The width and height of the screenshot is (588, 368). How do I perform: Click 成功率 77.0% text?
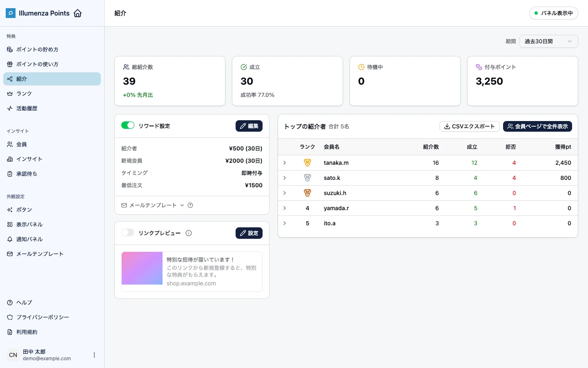point(257,95)
